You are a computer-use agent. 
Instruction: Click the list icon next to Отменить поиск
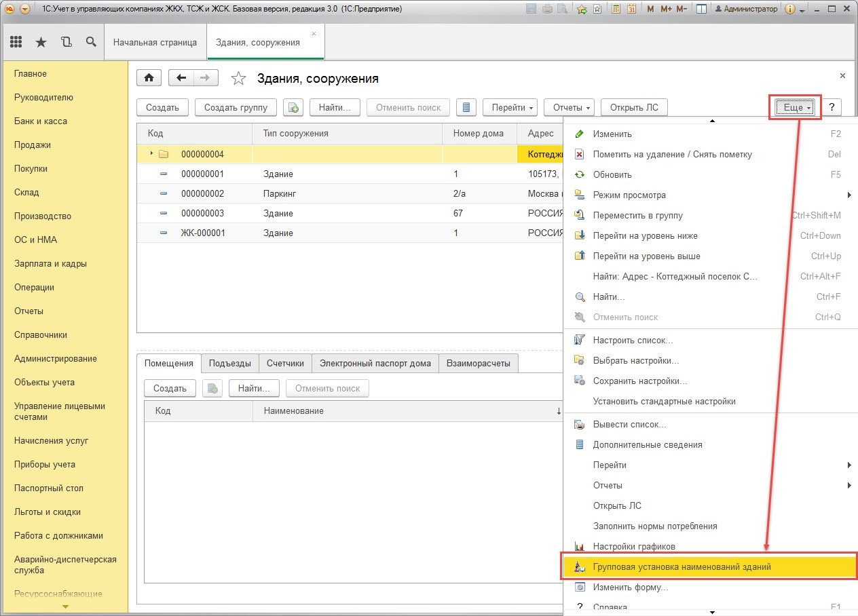click(x=466, y=107)
